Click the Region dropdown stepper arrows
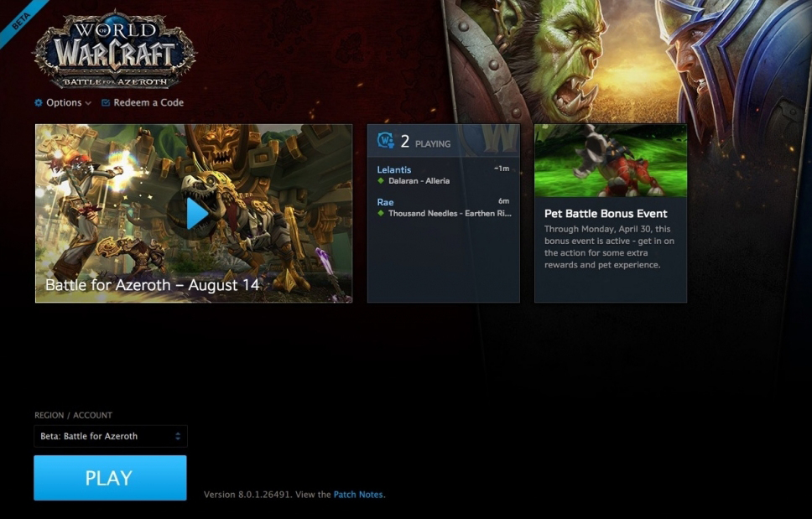 click(x=178, y=436)
